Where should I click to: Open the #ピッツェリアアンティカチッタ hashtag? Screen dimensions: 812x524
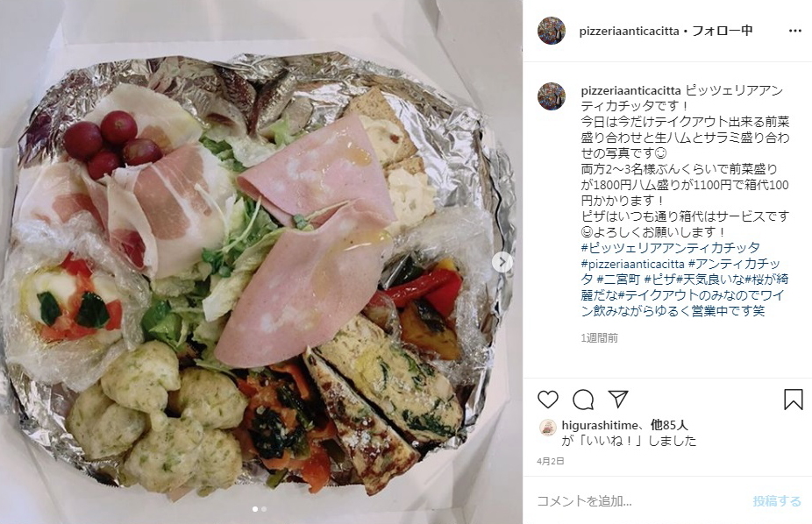(x=671, y=248)
